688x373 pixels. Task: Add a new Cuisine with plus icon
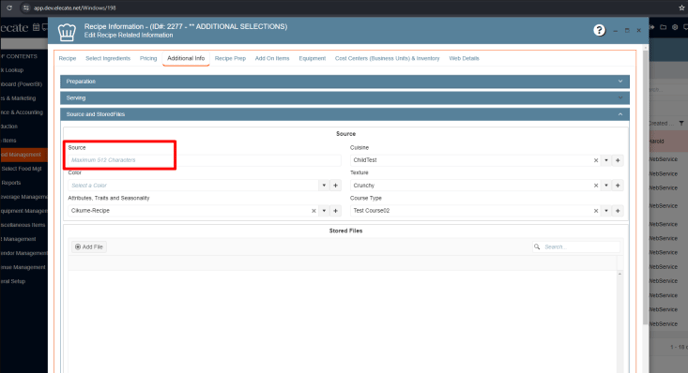click(618, 161)
